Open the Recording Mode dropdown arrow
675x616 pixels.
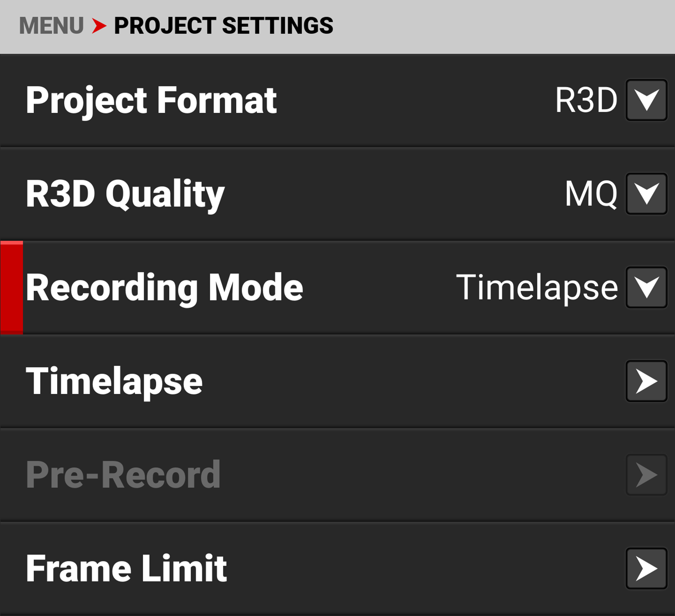tap(646, 287)
